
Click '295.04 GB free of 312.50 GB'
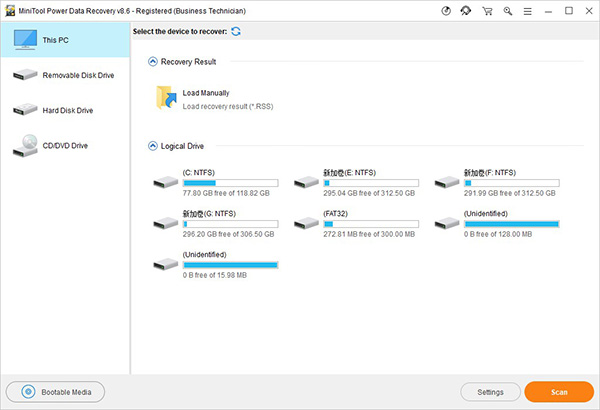369,193
